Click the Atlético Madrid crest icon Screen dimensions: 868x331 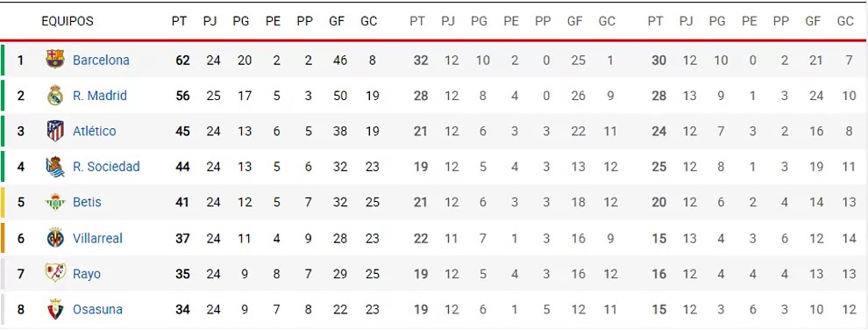[x=55, y=131]
